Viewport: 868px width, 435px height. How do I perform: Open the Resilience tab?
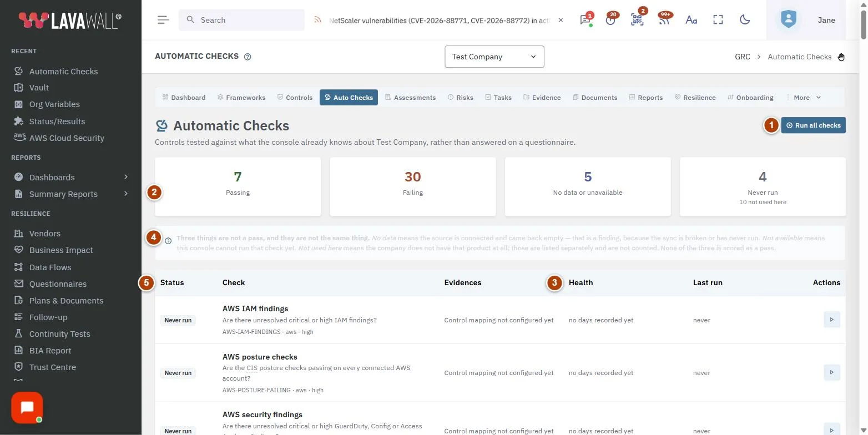[x=695, y=97]
